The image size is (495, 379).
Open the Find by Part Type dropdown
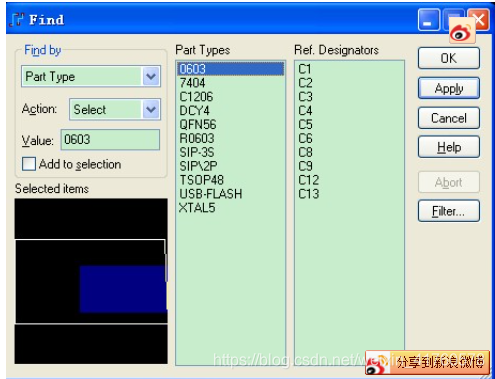(151, 76)
